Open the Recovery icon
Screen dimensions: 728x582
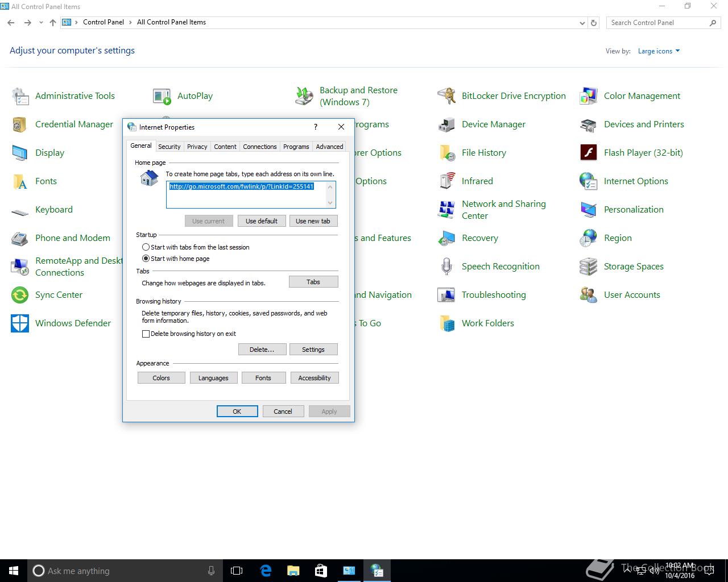[x=446, y=238]
